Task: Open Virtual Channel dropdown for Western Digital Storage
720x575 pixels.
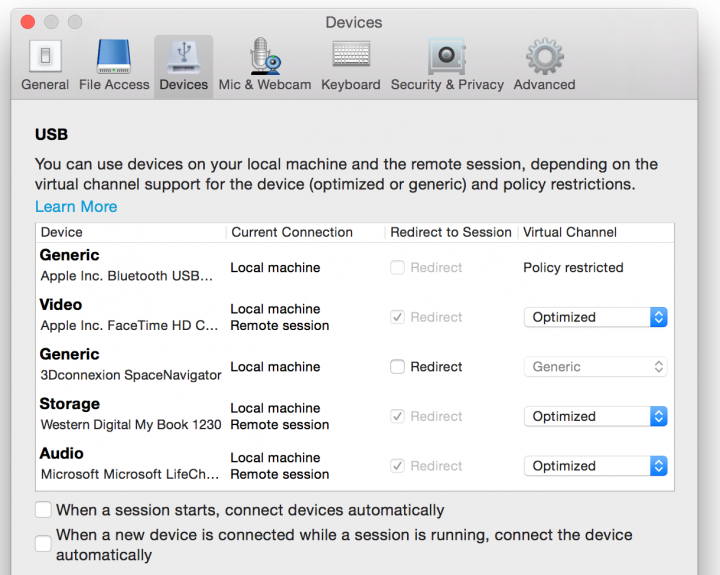Action: pyautogui.click(x=595, y=416)
